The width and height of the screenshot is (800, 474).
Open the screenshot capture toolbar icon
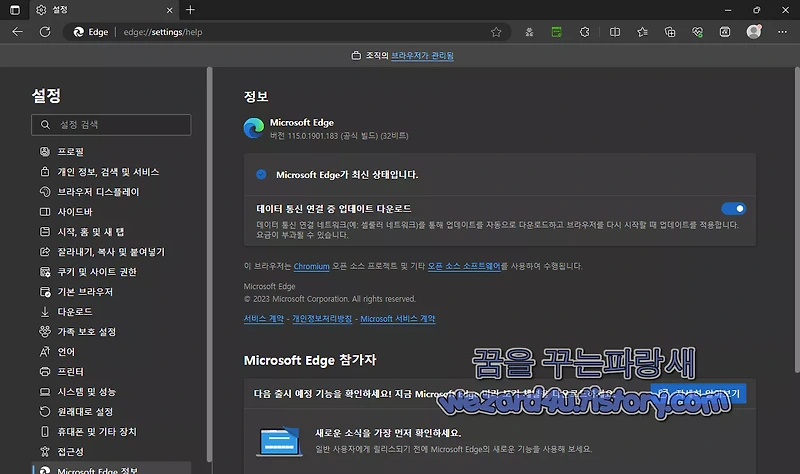(724, 32)
